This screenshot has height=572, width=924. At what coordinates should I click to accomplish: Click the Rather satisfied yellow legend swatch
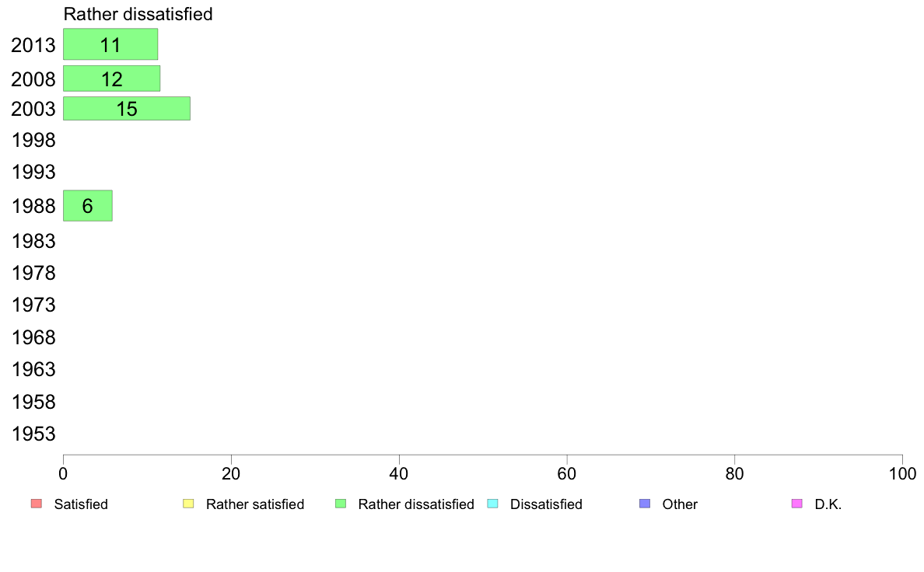tap(188, 504)
